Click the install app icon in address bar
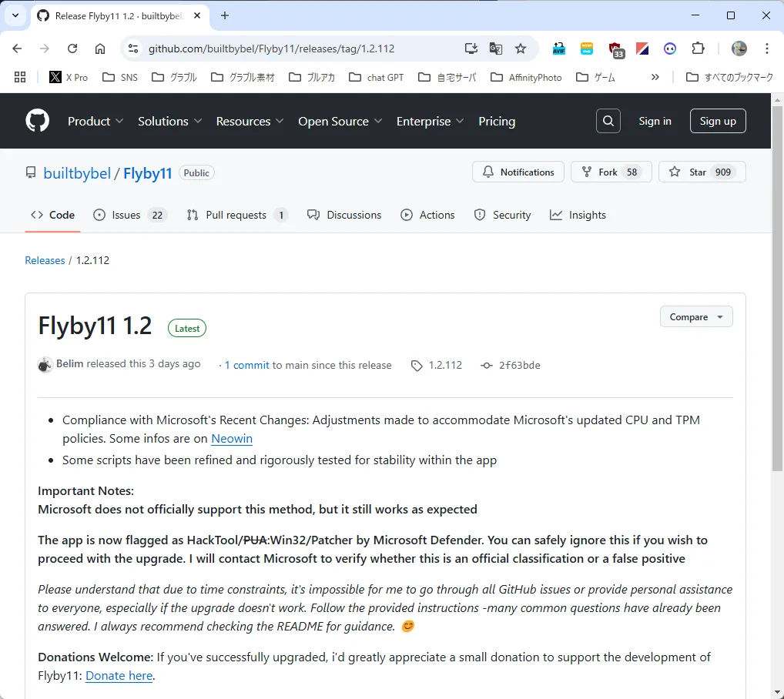784x699 pixels. [x=471, y=48]
